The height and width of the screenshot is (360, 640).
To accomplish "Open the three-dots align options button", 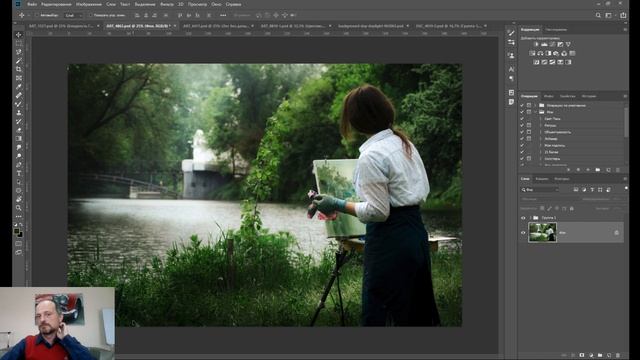I will coord(223,15).
